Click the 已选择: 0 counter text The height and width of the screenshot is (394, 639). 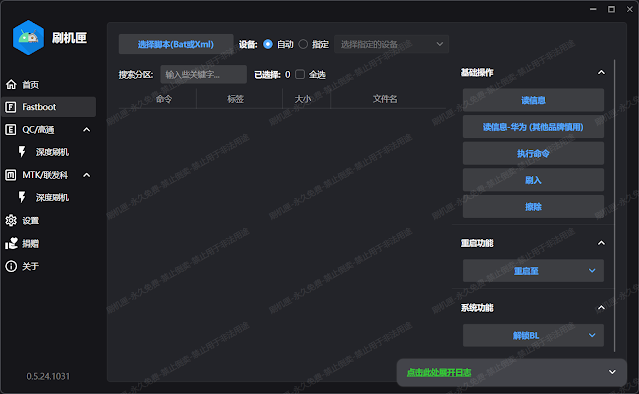pyautogui.click(x=272, y=75)
